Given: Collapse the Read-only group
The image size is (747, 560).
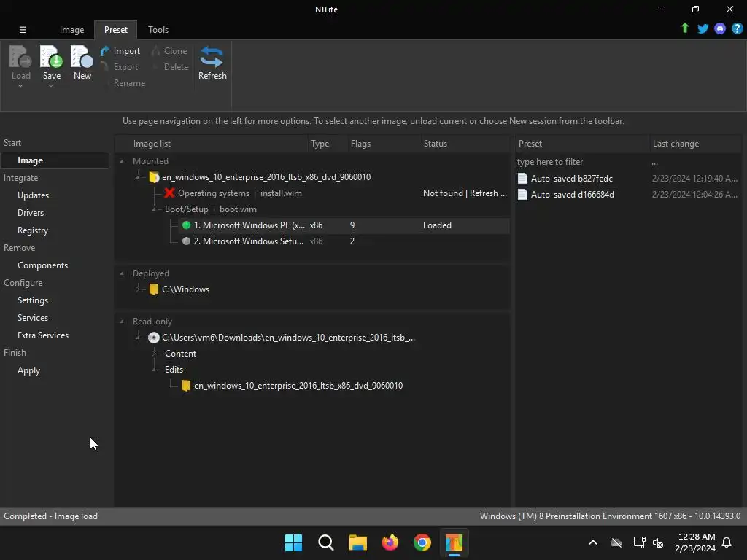Looking at the screenshot, I should pyautogui.click(x=122, y=322).
